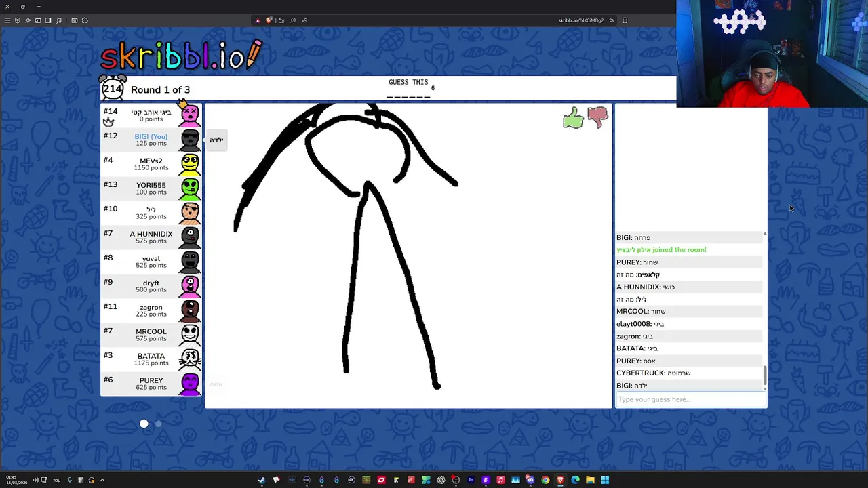Open File Explorer from the taskbar
The height and width of the screenshot is (488, 868).
[x=590, y=480]
